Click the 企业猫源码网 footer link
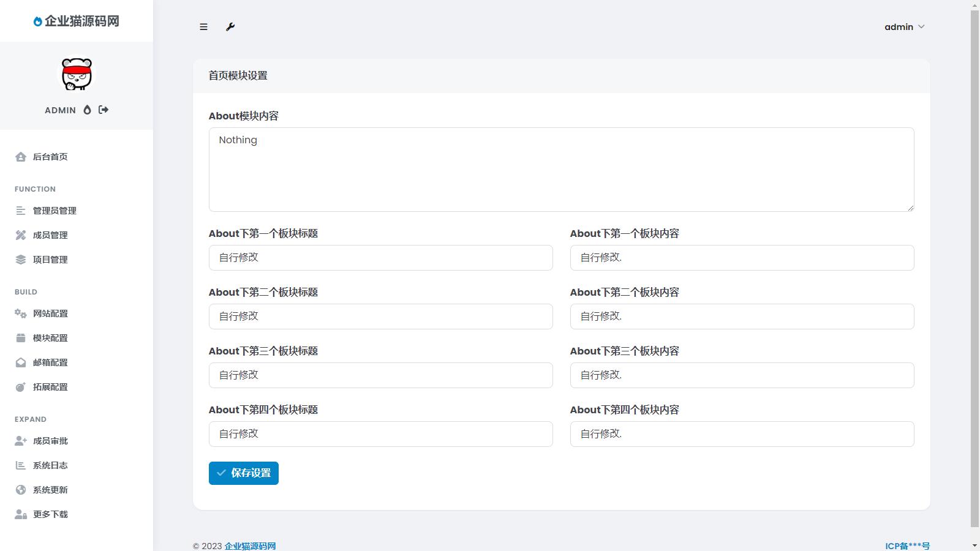The height and width of the screenshot is (551, 980). [250, 546]
